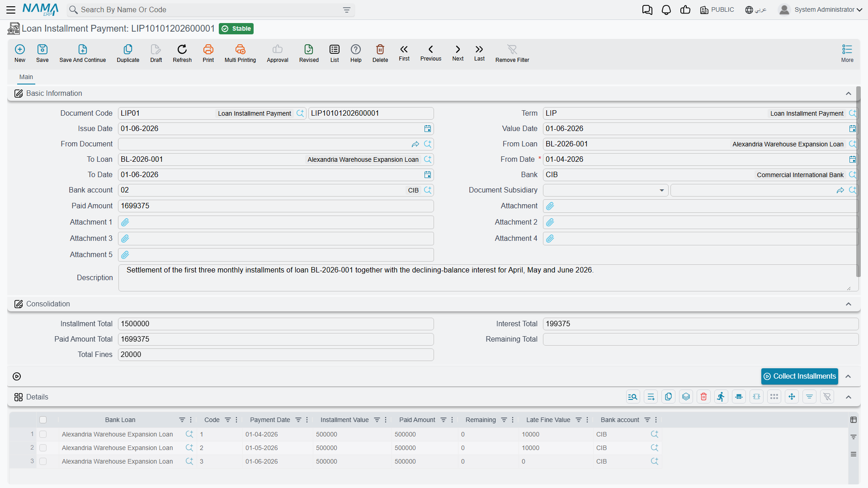
Task: Open To Date calendar picker
Action: [x=428, y=175]
